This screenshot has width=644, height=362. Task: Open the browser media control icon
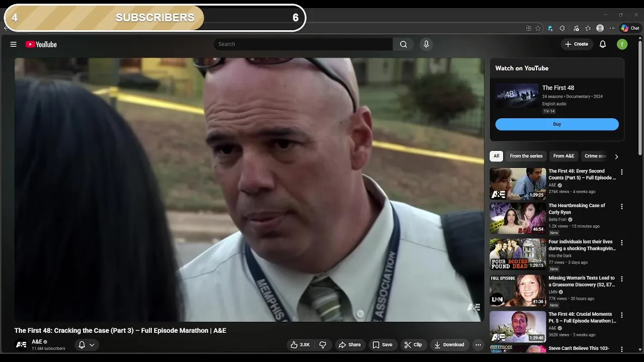(x=576, y=28)
